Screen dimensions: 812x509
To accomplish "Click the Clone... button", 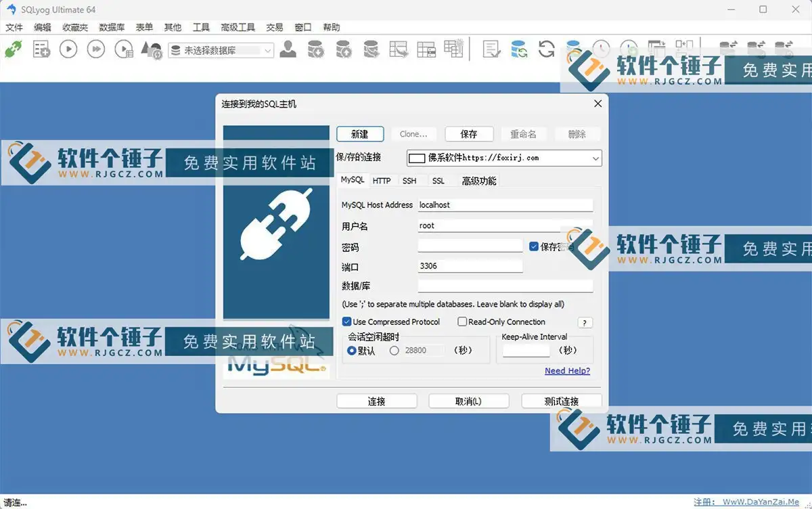I will (x=413, y=134).
